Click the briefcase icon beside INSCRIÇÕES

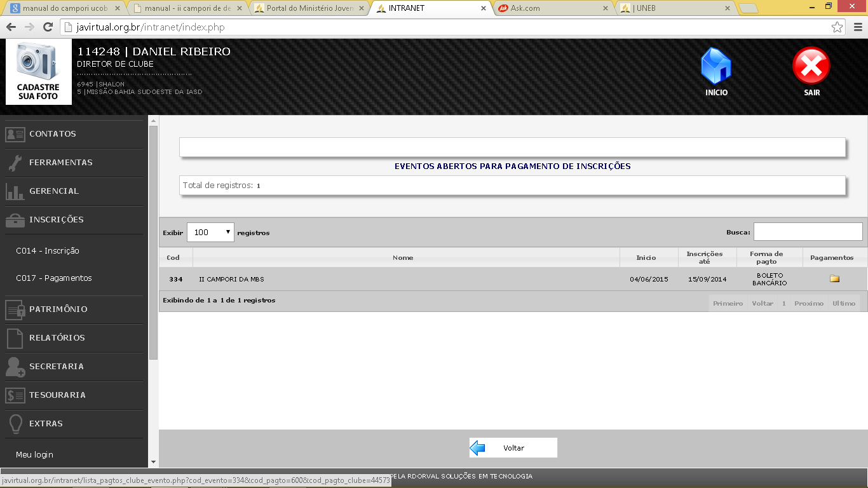coord(15,220)
